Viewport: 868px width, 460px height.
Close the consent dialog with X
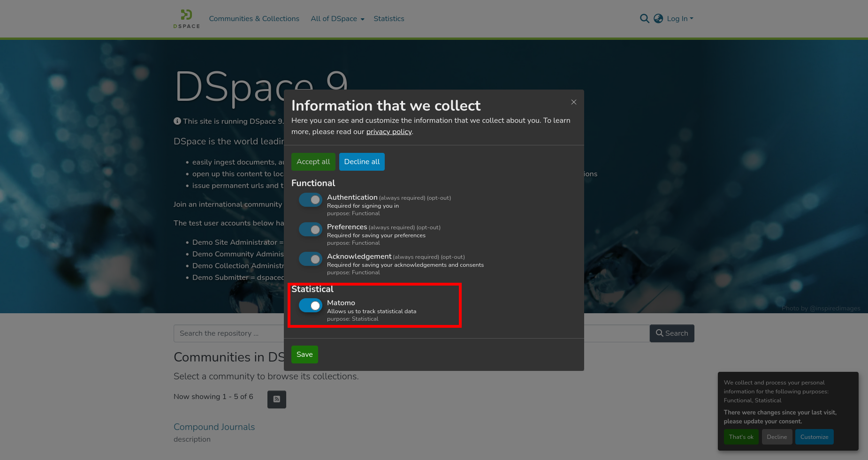point(573,102)
